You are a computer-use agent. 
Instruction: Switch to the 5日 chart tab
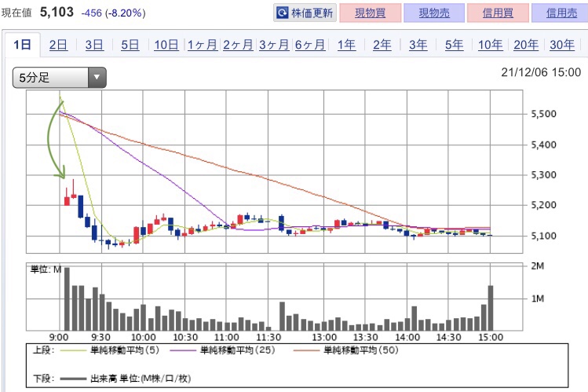(130, 45)
